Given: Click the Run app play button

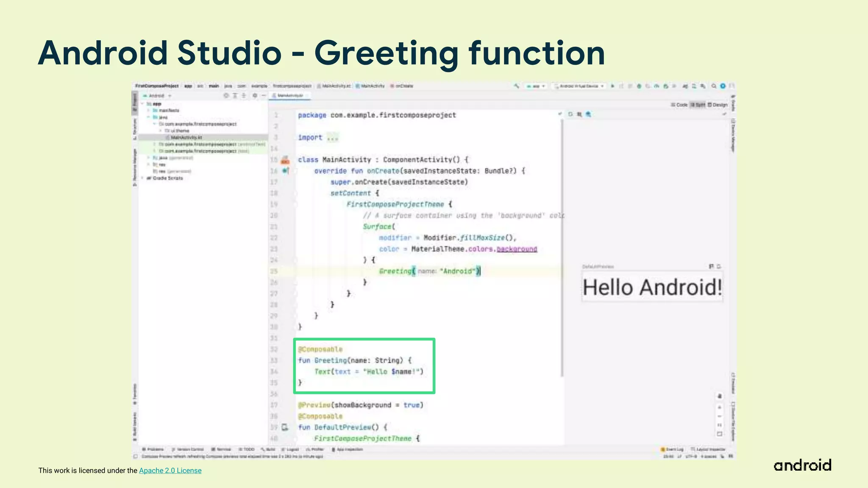Looking at the screenshot, I should click(x=612, y=86).
